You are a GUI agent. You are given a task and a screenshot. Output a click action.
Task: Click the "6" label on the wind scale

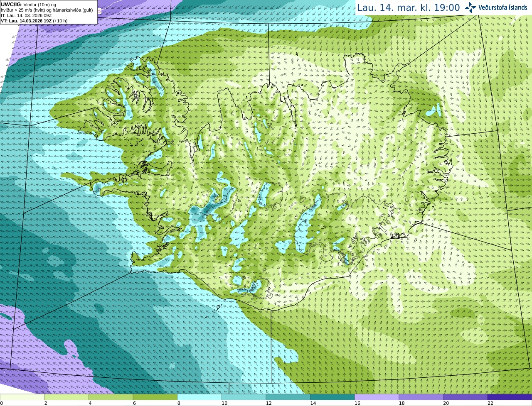(x=135, y=403)
